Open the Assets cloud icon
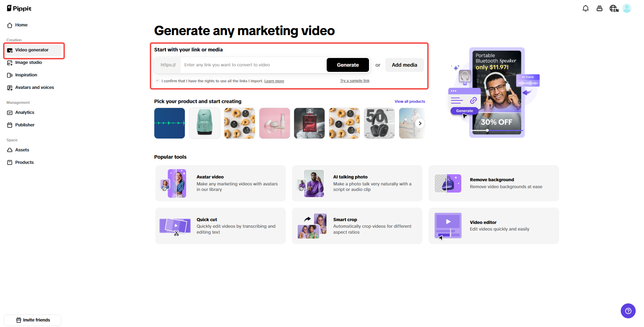644x327 pixels. tap(10, 150)
